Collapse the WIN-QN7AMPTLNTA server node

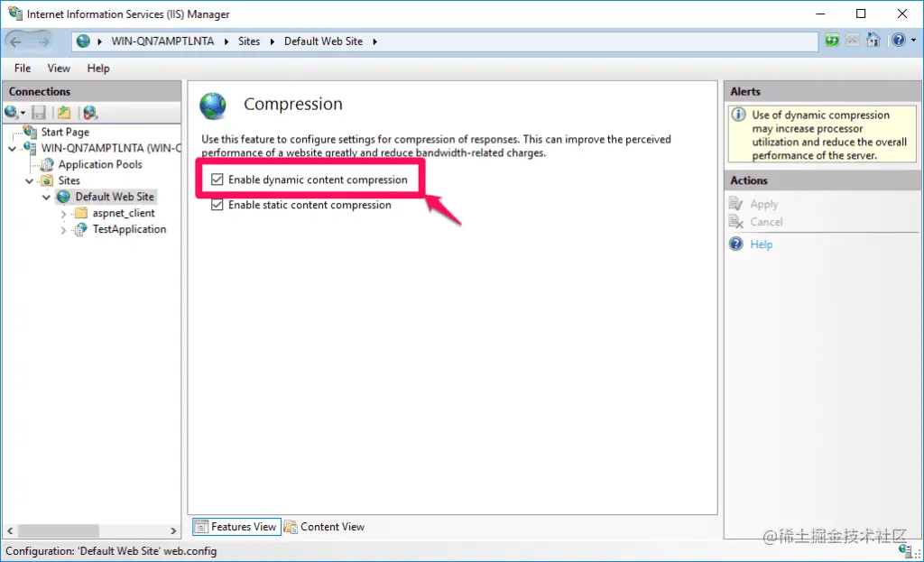pos(13,149)
